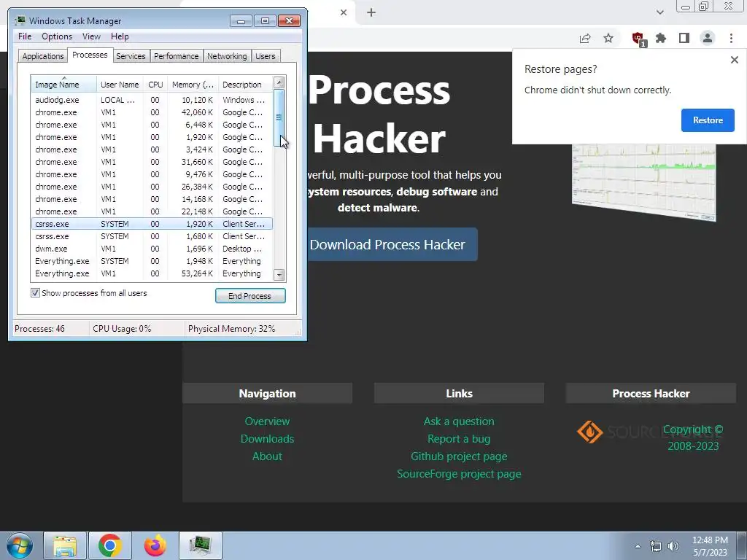747x560 pixels.
Task: Click the End Process button
Action: (x=250, y=296)
